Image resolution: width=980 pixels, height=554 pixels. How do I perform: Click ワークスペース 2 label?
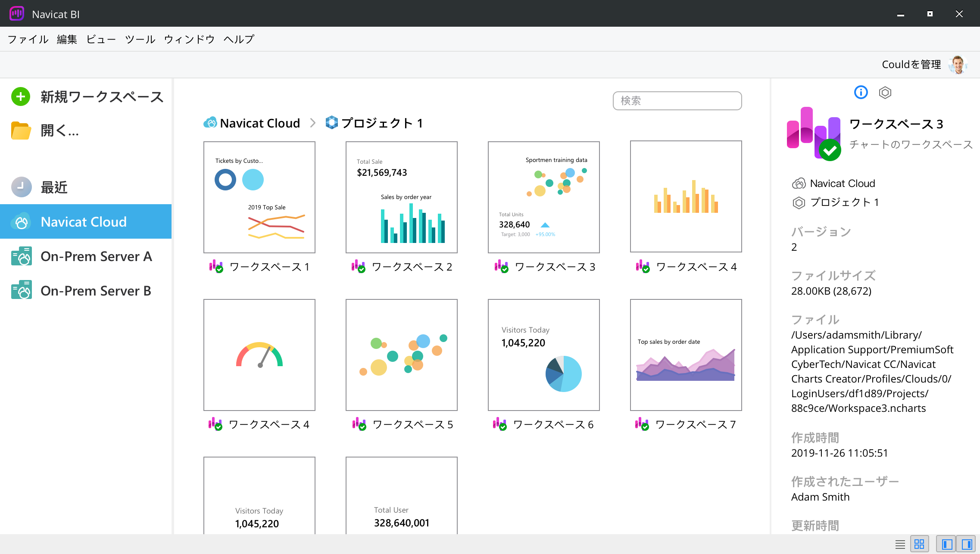click(x=412, y=267)
